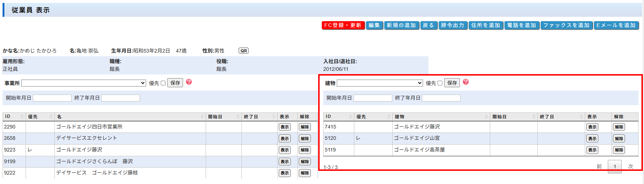Go to page 1 in 建物 pagination
Screen dimensions: 644x184
click(614, 166)
